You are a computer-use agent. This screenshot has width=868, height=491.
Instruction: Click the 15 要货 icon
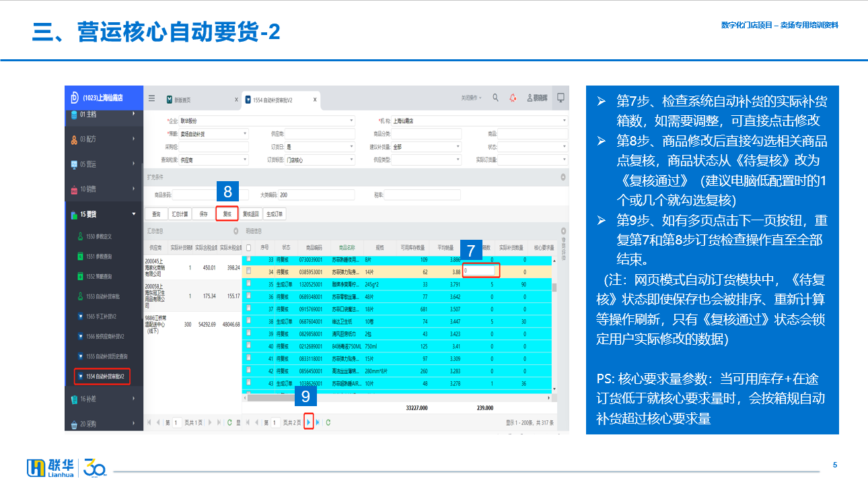point(74,215)
